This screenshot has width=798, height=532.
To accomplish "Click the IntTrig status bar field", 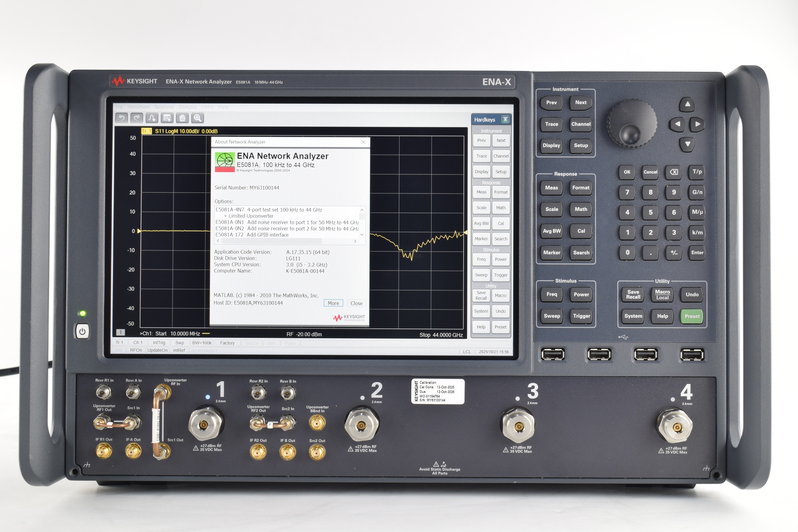I will tap(159, 343).
